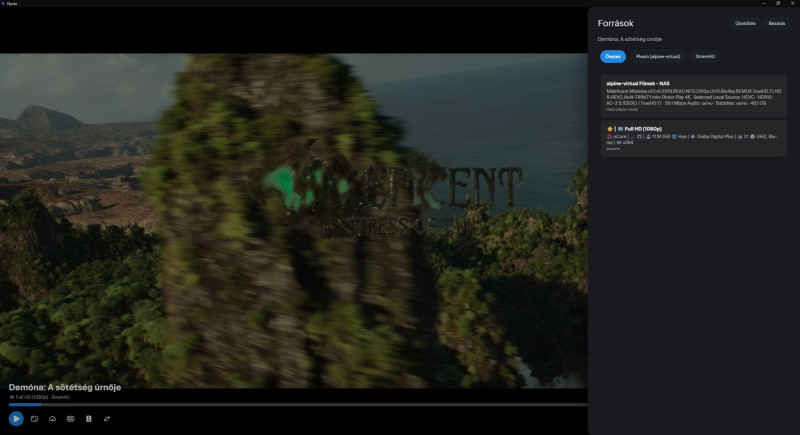This screenshot has width=800, height=435.
Task: Choose the alpine-virtual Filmek - NAS source
Action: [x=693, y=96]
